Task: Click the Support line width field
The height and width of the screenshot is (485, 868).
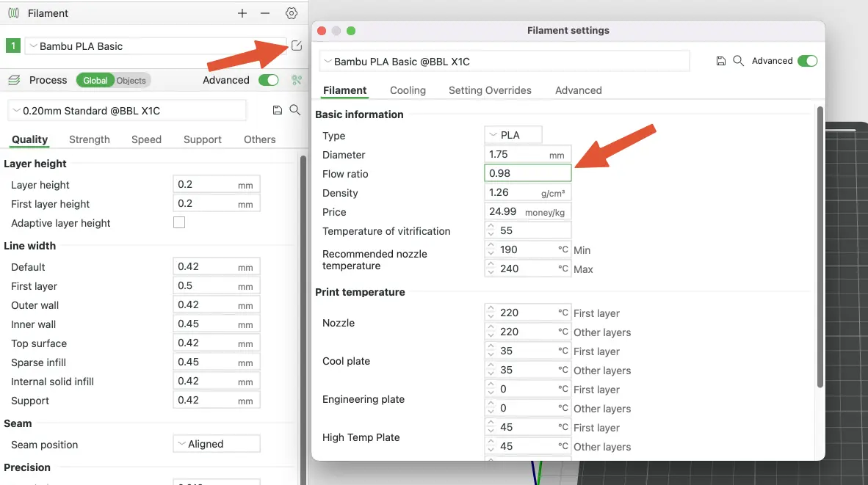Action: (x=217, y=401)
